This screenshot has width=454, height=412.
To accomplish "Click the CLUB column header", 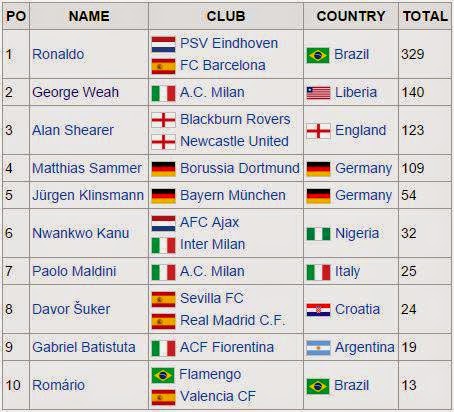I will tap(226, 16).
